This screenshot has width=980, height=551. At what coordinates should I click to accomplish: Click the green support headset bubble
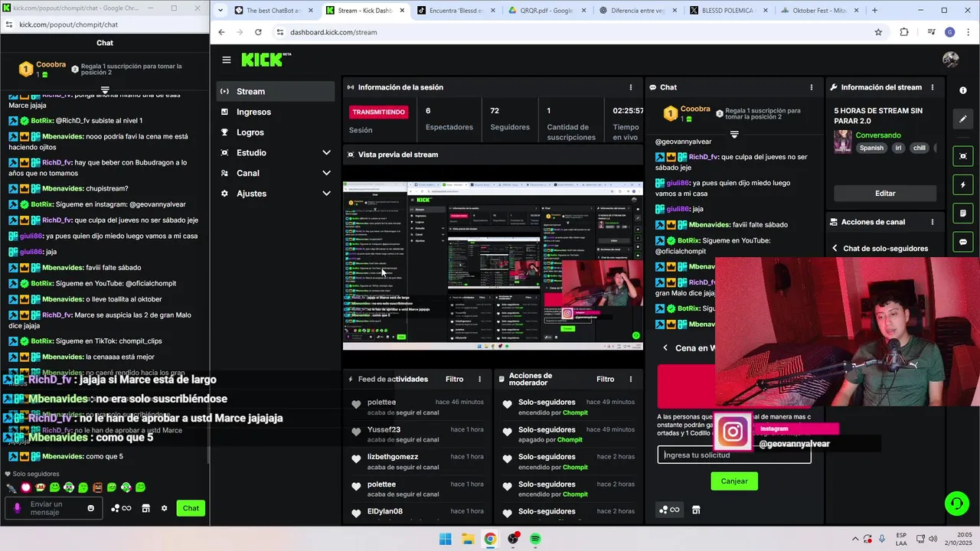click(956, 504)
